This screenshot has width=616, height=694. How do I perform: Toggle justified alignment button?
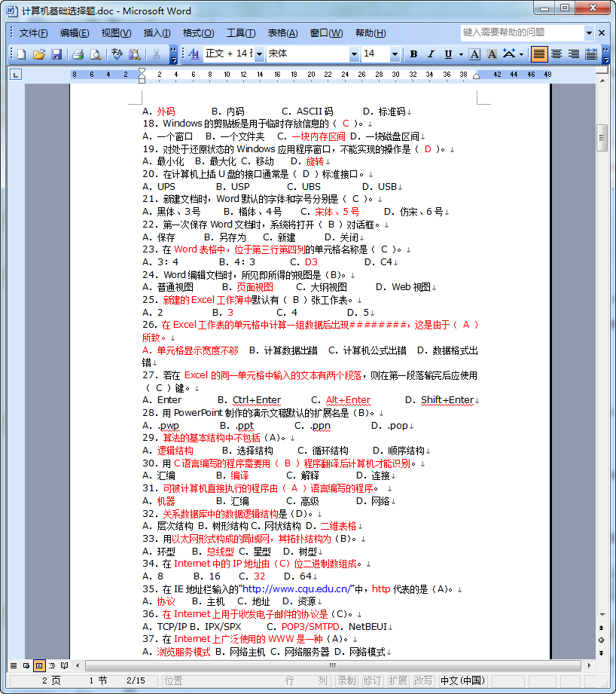(539, 54)
